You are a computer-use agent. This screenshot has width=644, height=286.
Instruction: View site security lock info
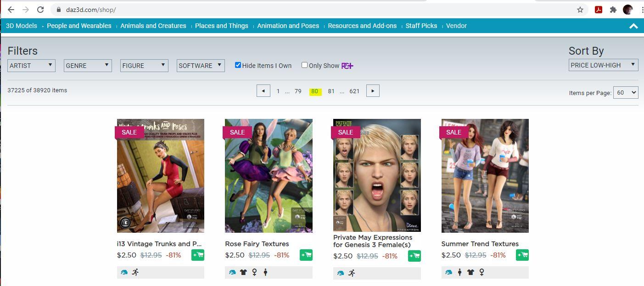click(x=58, y=10)
